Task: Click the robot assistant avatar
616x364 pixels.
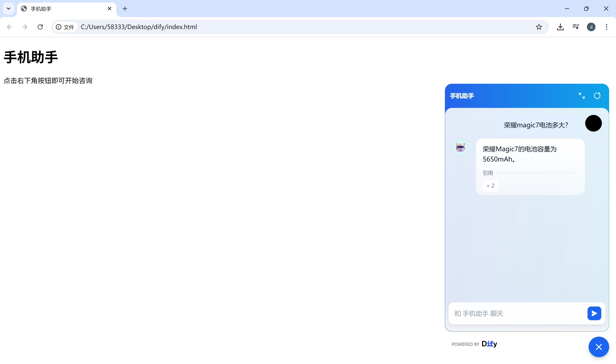Action: coord(460,147)
